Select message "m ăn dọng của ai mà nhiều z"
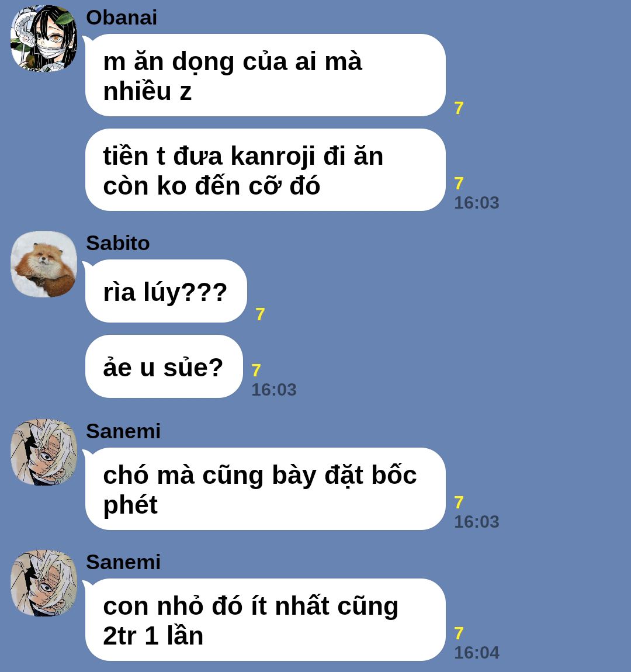631x672 pixels. 265,75
